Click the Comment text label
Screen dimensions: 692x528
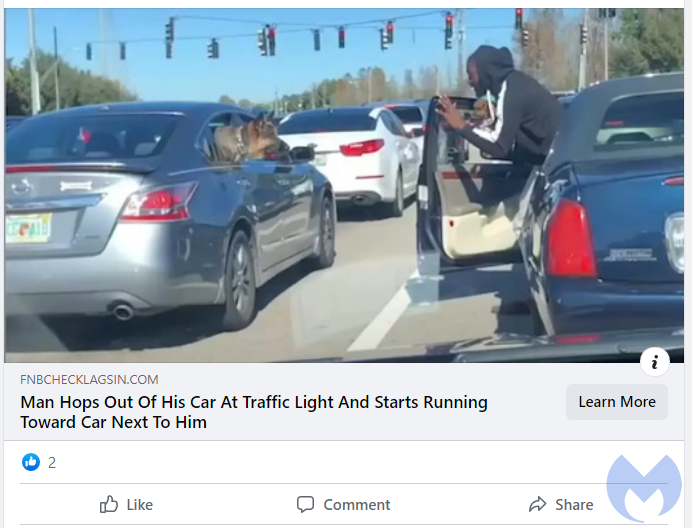point(357,505)
